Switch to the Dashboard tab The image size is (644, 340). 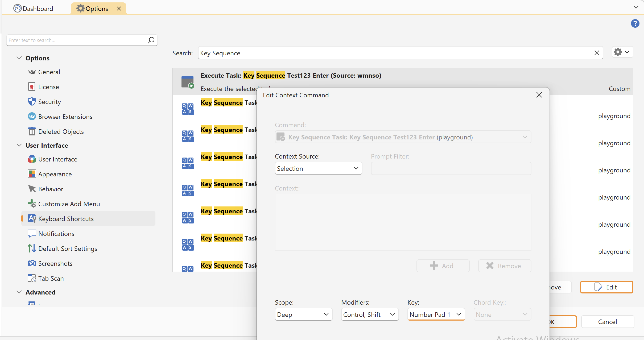point(34,9)
